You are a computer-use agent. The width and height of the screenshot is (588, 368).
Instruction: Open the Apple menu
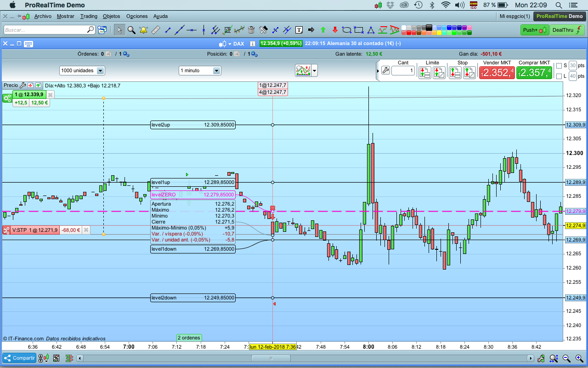click(12, 5)
